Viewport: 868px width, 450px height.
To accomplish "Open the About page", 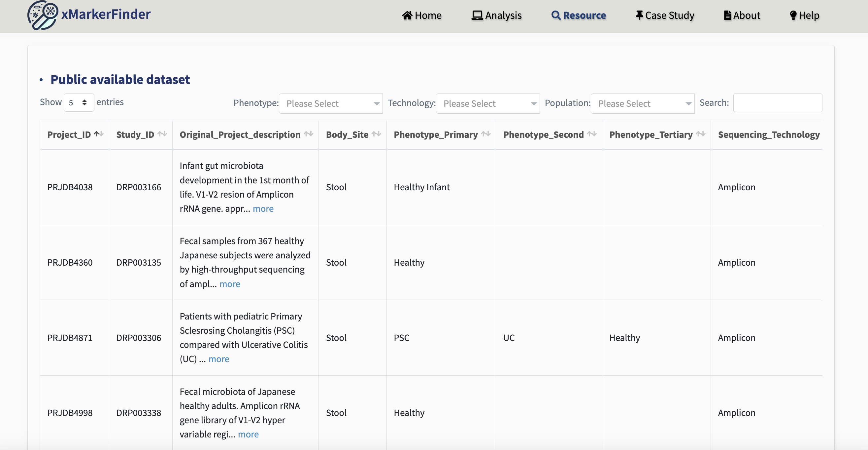I will (x=742, y=16).
